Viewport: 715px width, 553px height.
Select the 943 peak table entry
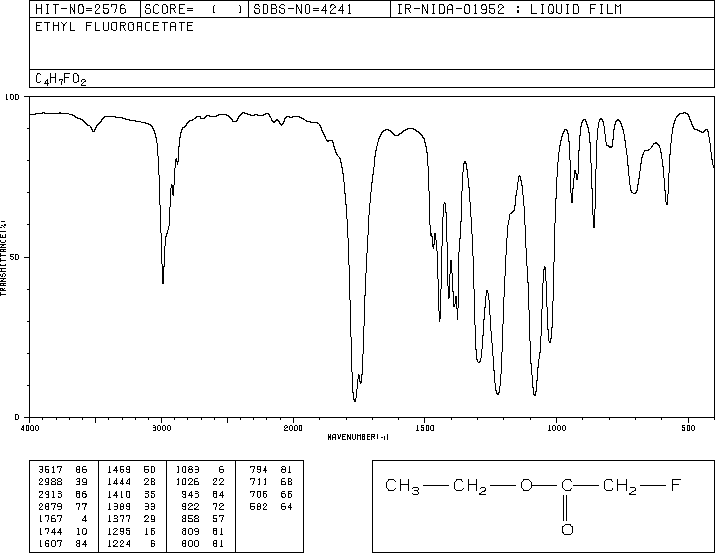coord(203,494)
